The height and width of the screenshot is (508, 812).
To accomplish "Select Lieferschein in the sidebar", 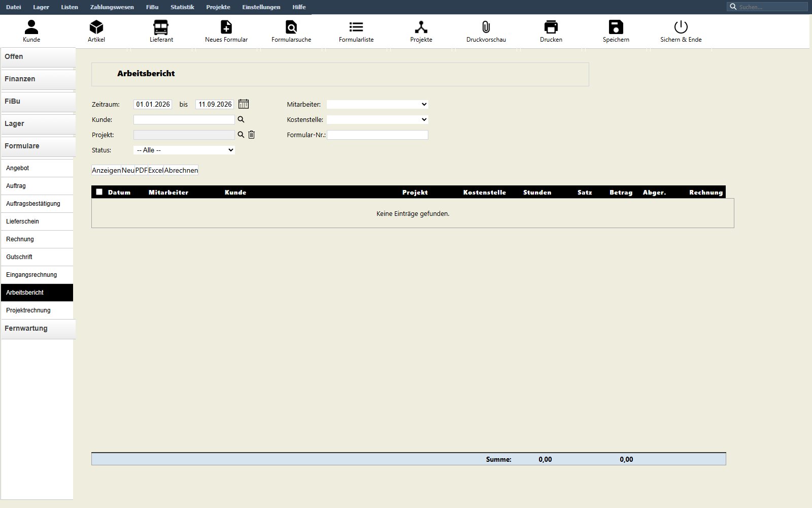I will pos(37,221).
